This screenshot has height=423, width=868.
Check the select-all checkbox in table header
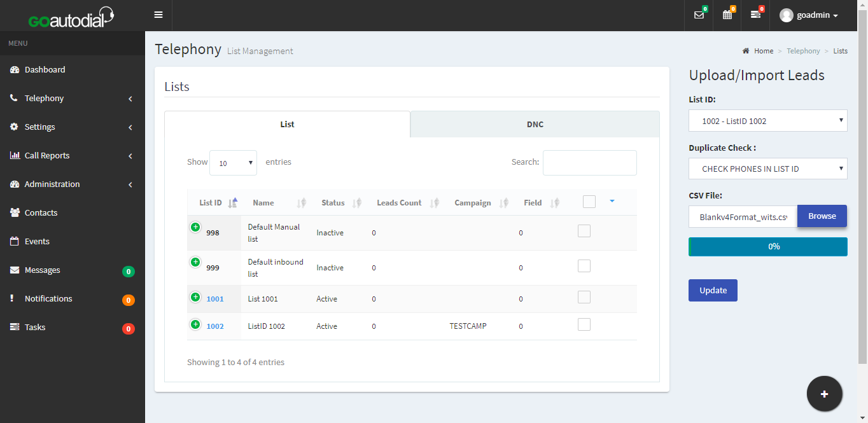tap(589, 202)
